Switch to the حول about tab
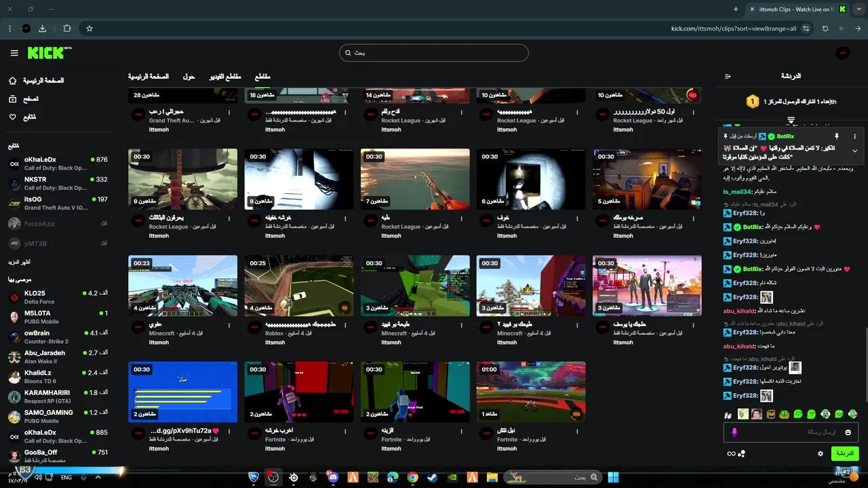 click(x=189, y=77)
